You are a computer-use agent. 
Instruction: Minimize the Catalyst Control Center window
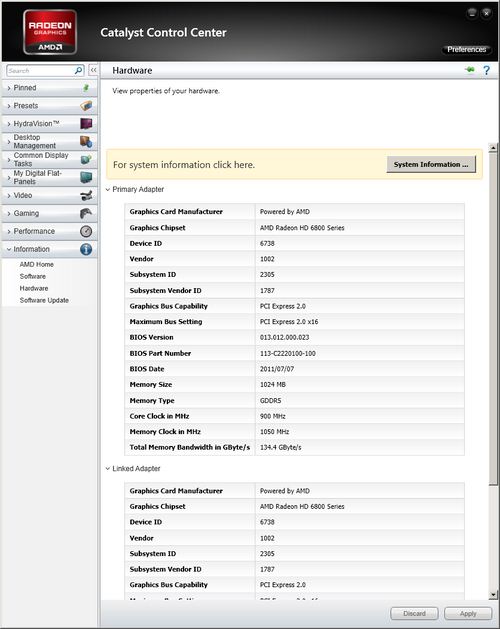tap(472, 13)
